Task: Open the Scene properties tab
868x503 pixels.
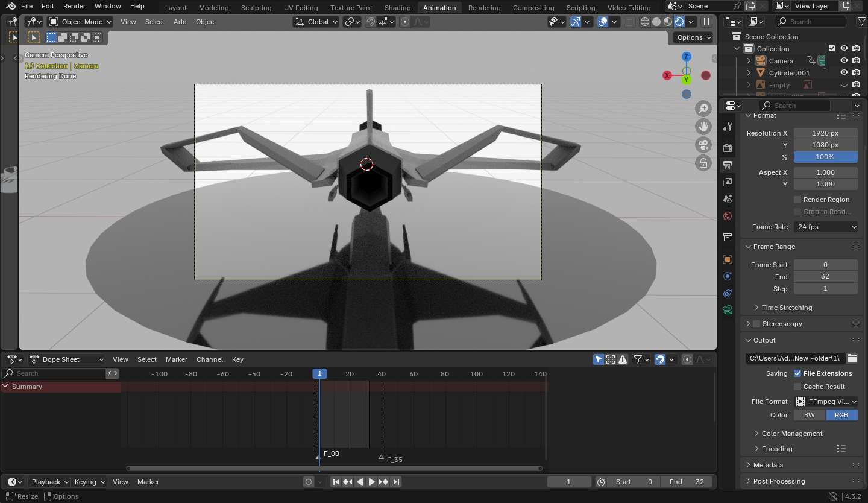Action: (x=728, y=198)
